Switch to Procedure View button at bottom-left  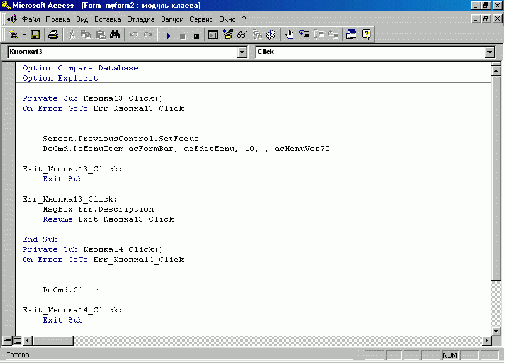click(7, 341)
